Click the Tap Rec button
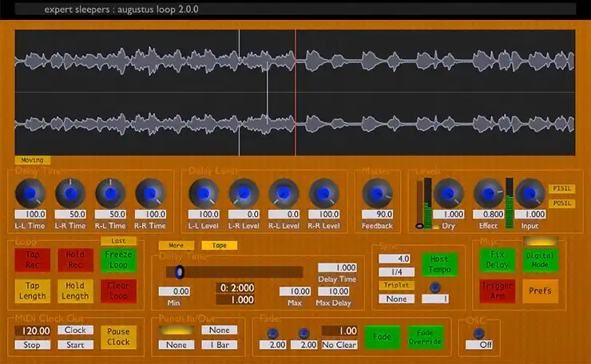The width and height of the screenshot is (591, 364). [x=33, y=259]
